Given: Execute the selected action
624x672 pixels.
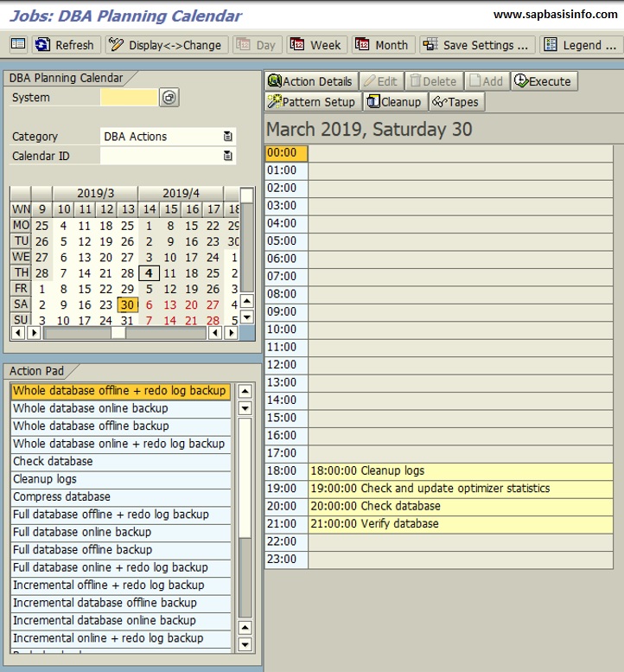Looking at the screenshot, I should click(x=543, y=81).
